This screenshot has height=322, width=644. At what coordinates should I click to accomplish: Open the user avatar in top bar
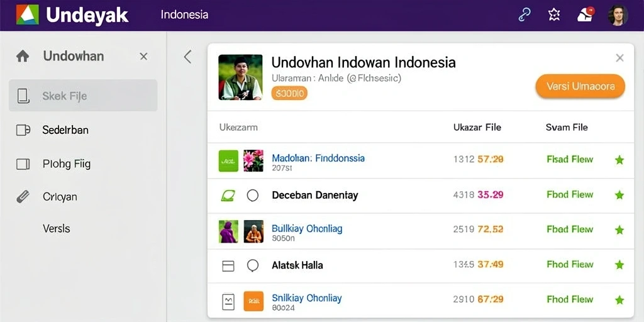[x=618, y=15]
